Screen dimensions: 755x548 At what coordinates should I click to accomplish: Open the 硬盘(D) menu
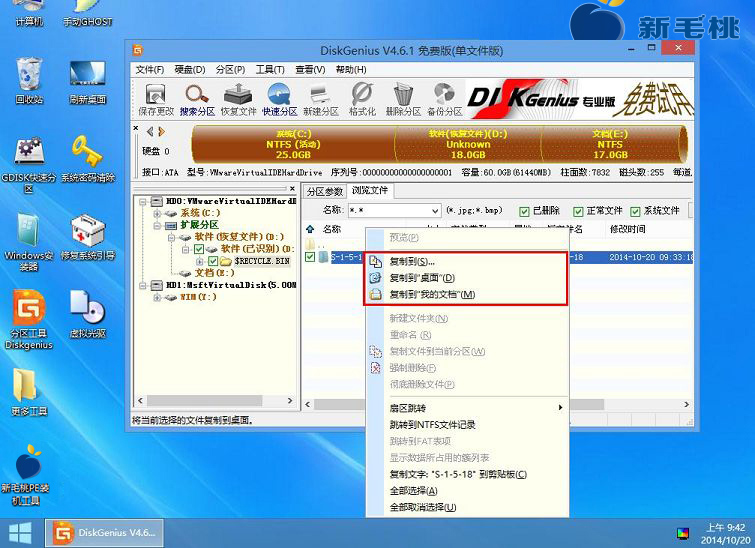coord(190,70)
